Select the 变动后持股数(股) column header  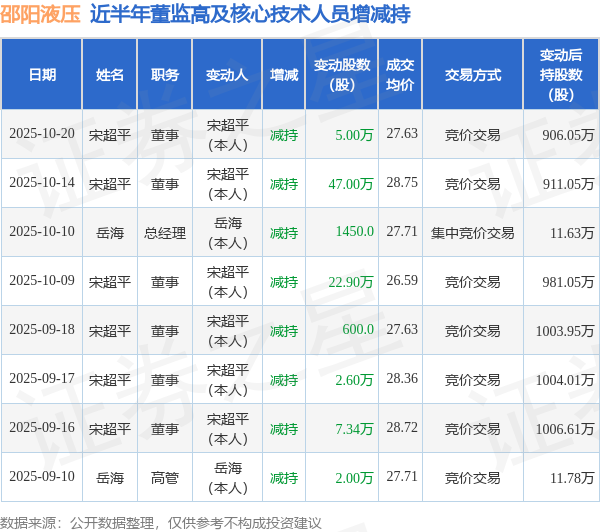tap(561, 75)
